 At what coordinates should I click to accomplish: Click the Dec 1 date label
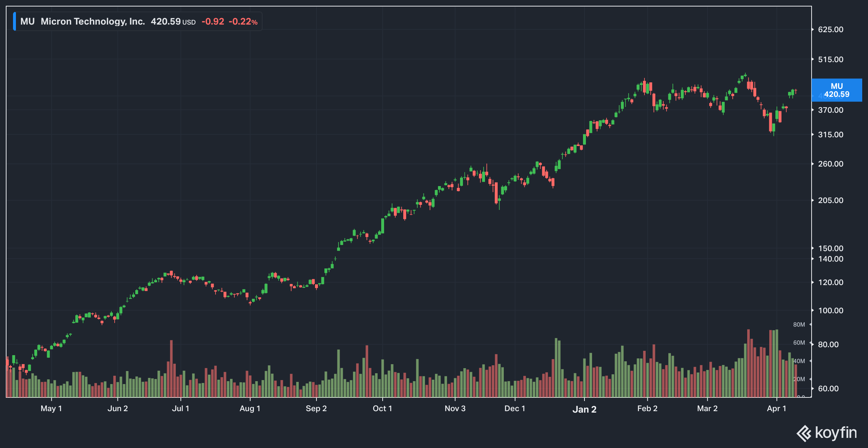click(x=515, y=409)
